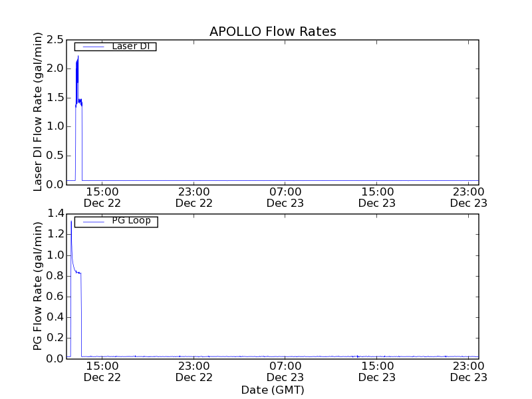Click the PG Loop curve's peak near 1.3
The width and height of the screenshot is (532, 399).
[71, 222]
